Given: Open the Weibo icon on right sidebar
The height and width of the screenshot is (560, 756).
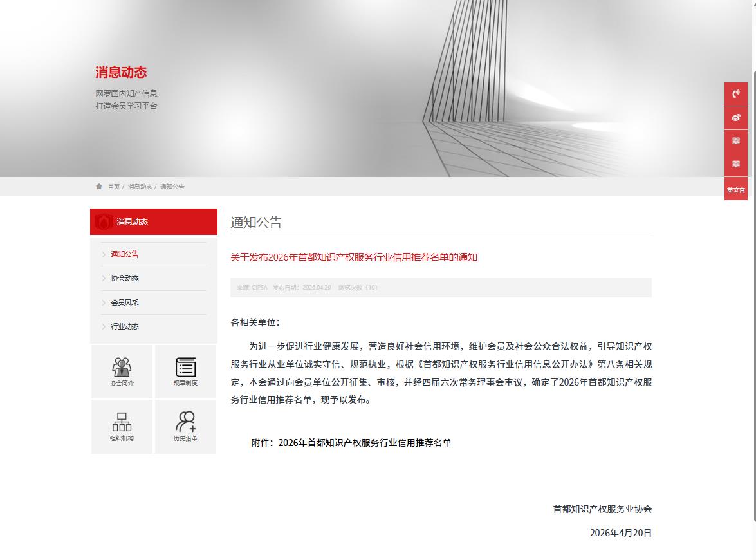Looking at the screenshot, I should [735, 118].
